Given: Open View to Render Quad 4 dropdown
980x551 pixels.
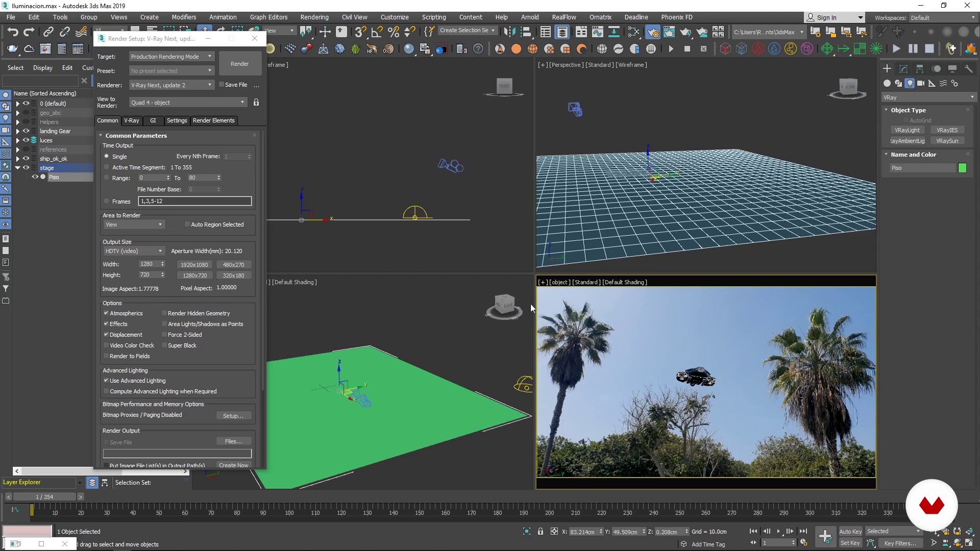Looking at the screenshot, I should coord(188,103).
